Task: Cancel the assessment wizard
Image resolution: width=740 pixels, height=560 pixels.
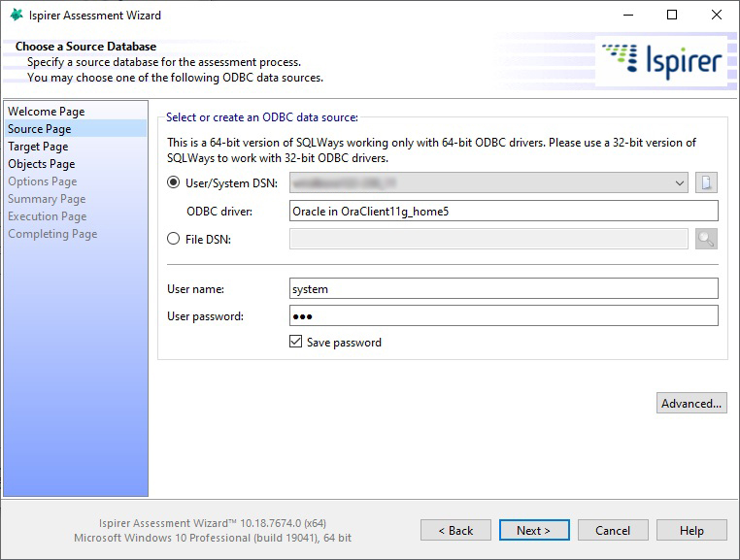Action: click(x=613, y=530)
